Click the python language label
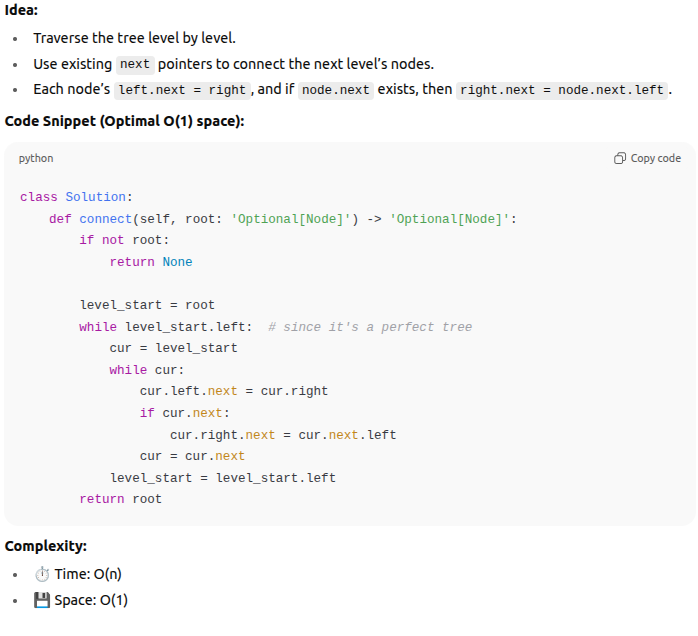The width and height of the screenshot is (698, 636). pyautogui.click(x=36, y=158)
